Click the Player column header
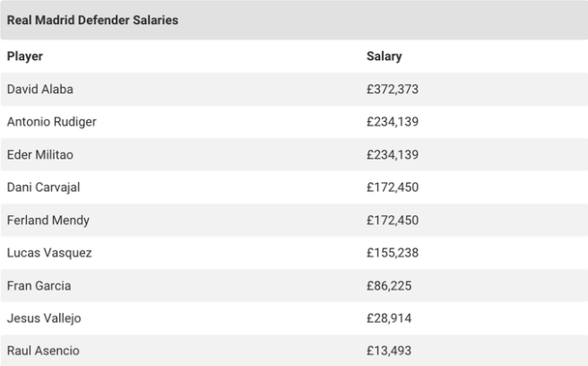 pos(25,57)
